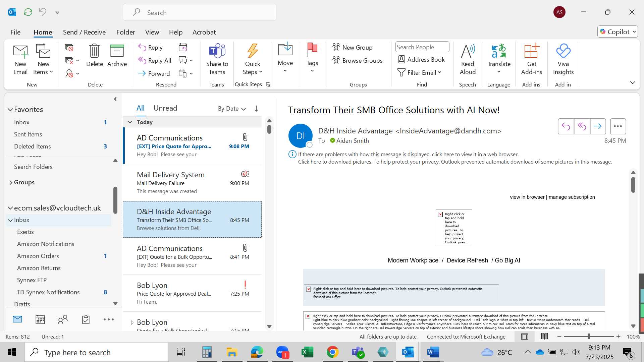This screenshot has height=362, width=644.
Task: Open Viva Insights
Action: [563, 60]
